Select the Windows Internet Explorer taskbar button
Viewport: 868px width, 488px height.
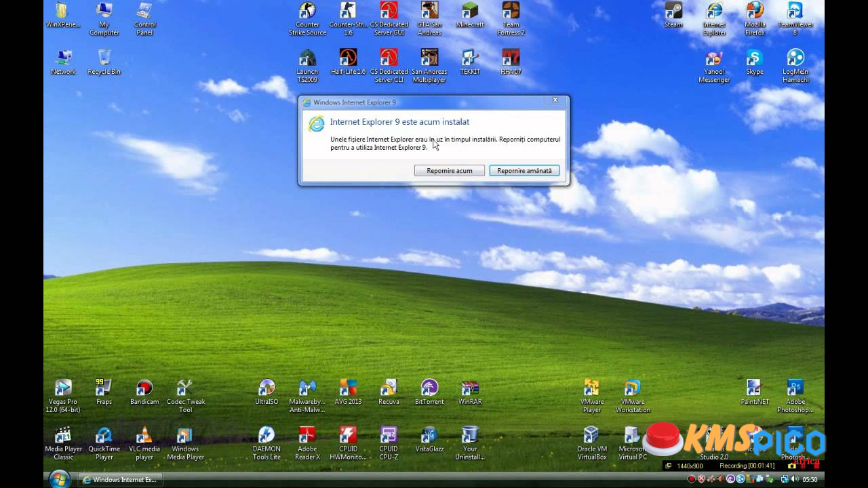[120, 480]
